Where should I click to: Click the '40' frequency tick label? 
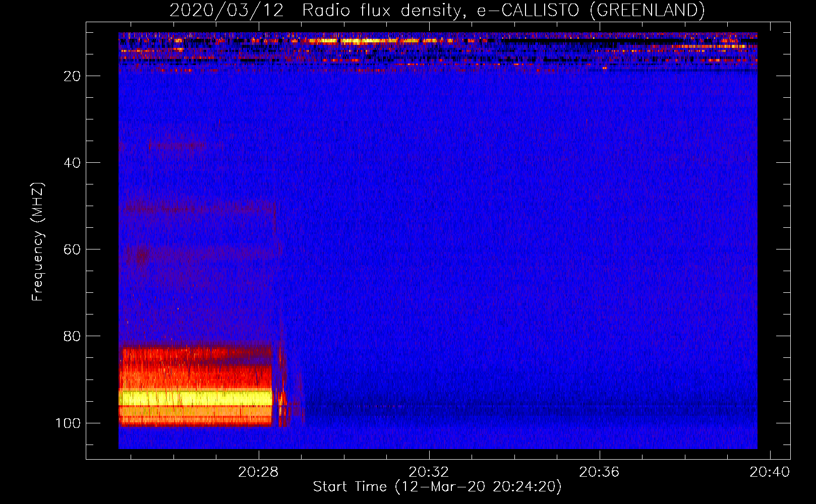click(x=73, y=163)
